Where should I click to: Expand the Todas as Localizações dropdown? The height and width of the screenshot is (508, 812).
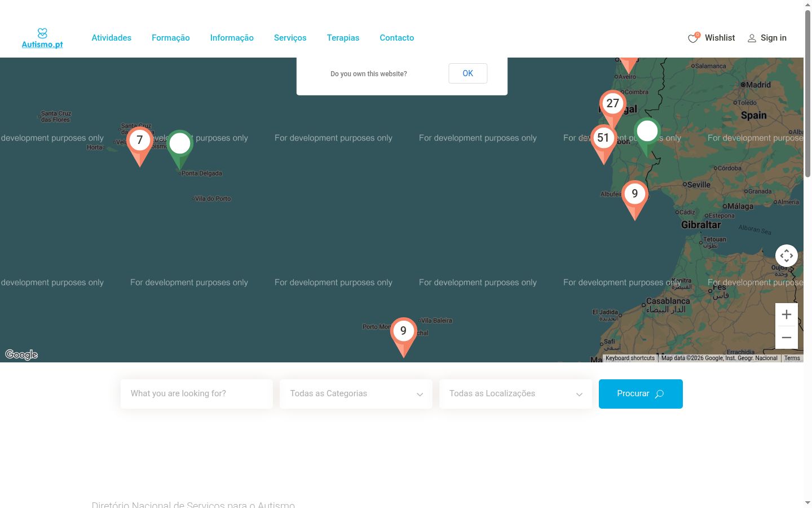515,394
